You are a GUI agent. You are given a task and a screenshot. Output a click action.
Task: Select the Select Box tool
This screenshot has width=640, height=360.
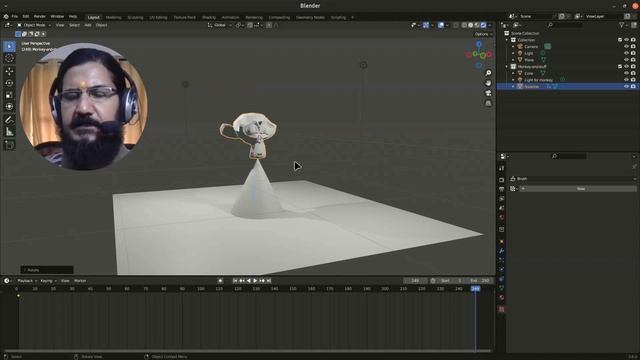coord(9,47)
